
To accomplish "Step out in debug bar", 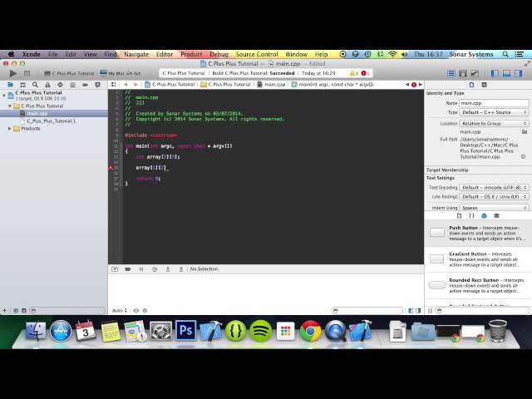I will (181, 269).
